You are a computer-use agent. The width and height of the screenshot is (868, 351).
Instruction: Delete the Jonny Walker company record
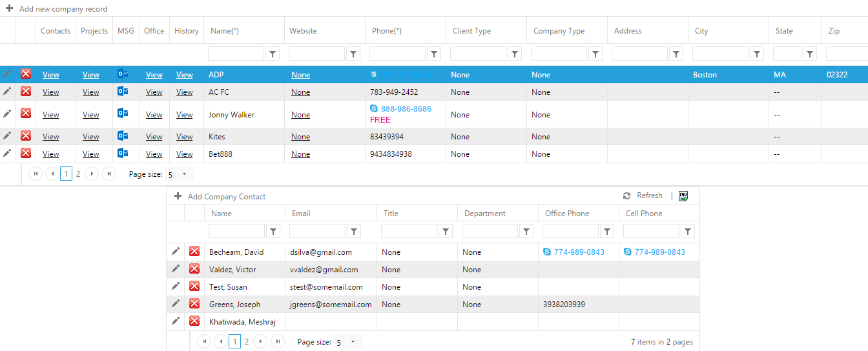click(26, 114)
